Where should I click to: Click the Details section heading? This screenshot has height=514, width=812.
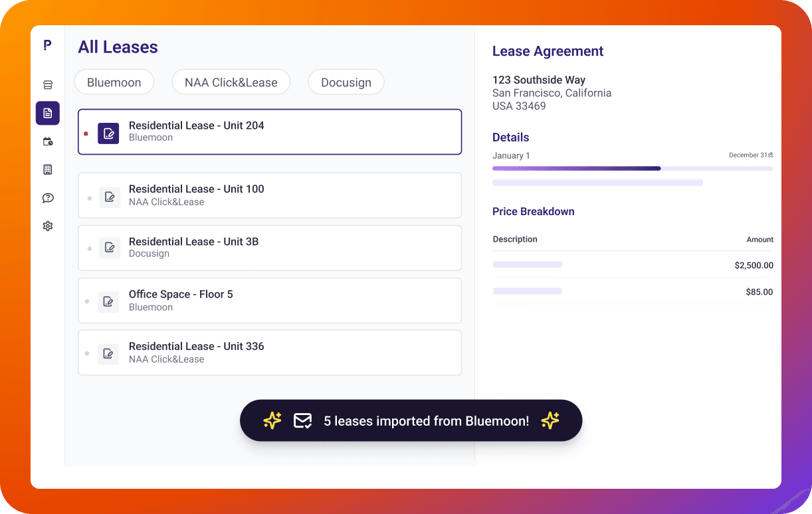511,137
